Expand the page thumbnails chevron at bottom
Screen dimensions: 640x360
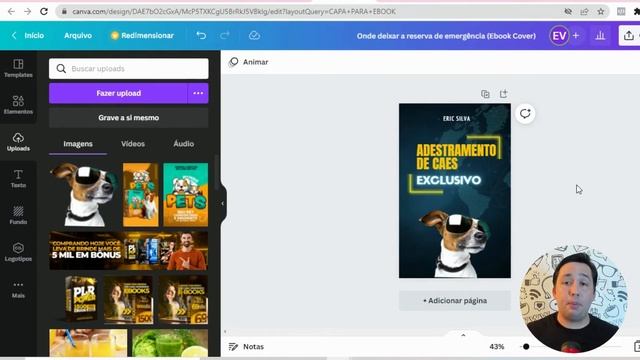pyautogui.click(x=463, y=335)
